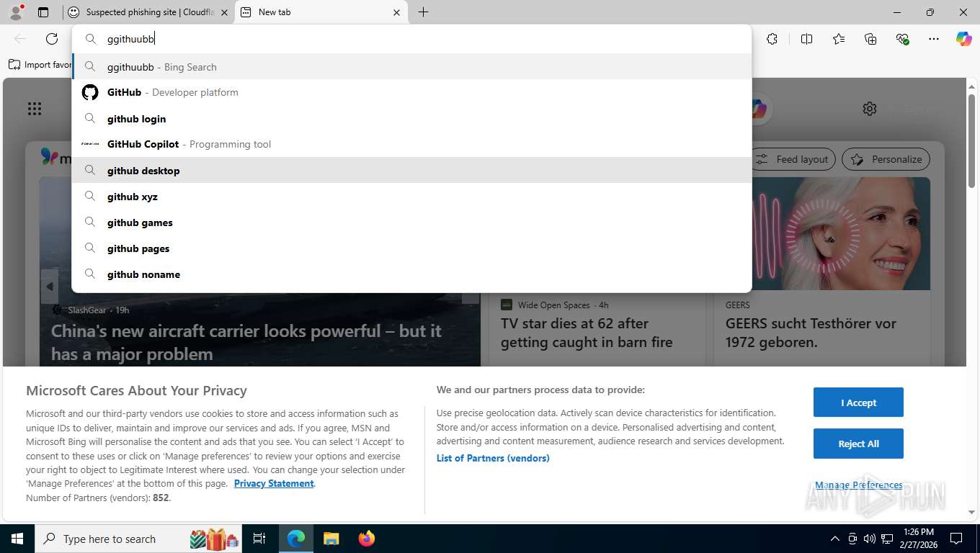Open TV star dies at 62 article
Viewport: 980px width, 553px height.
coord(587,333)
